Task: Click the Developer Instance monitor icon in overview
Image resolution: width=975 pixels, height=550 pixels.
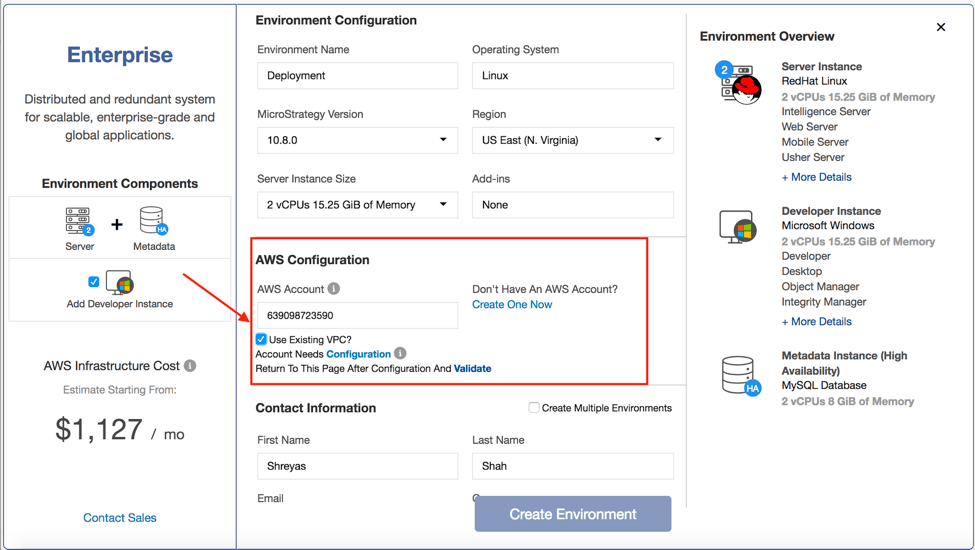Action: [738, 228]
